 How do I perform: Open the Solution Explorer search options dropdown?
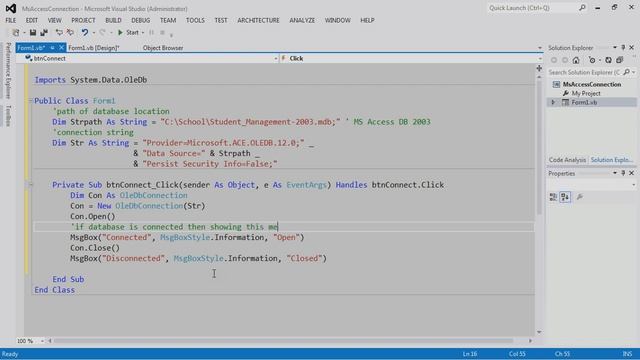pos(633,72)
